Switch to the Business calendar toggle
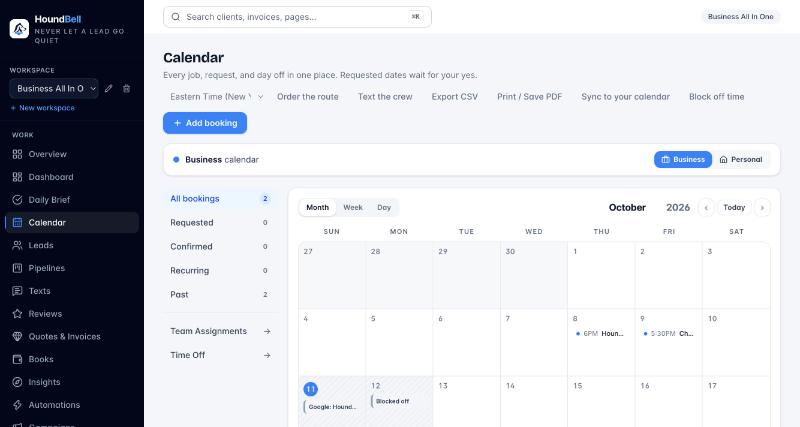800x427 pixels. coord(683,160)
